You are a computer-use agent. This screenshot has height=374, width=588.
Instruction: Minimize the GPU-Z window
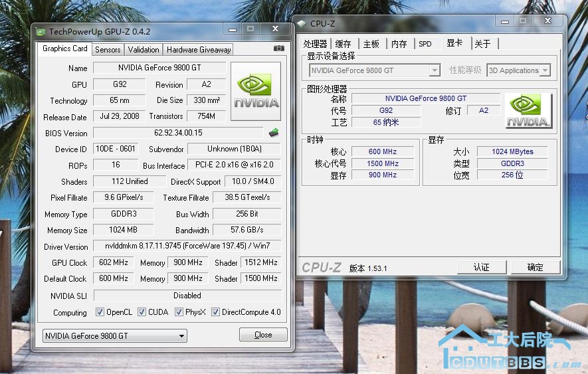pos(233,29)
